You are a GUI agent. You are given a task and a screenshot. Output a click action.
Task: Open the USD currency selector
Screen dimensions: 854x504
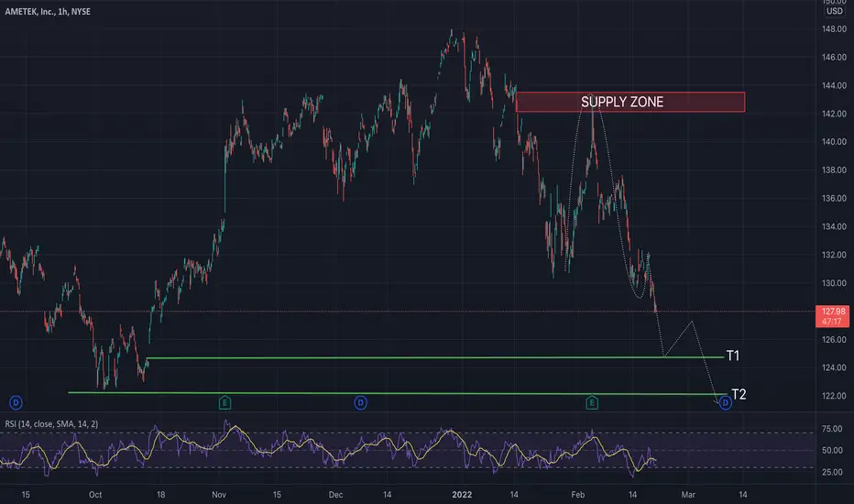pos(834,11)
